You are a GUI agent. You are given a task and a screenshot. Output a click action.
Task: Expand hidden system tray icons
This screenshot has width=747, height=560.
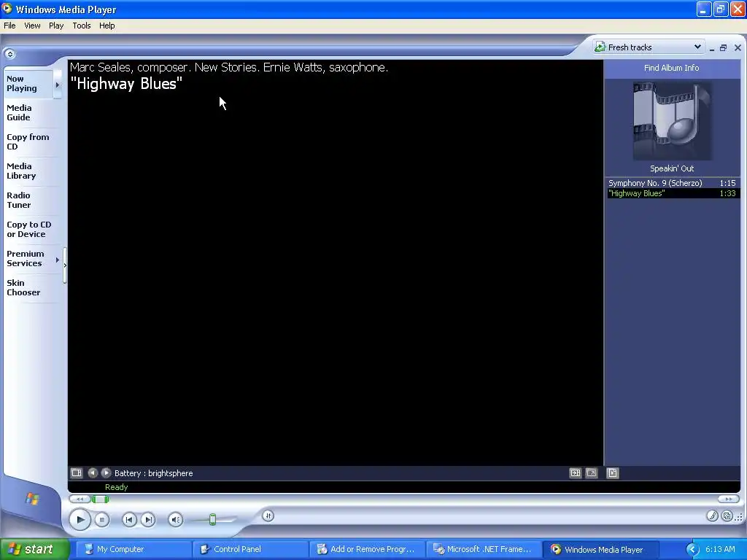coord(692,550)
